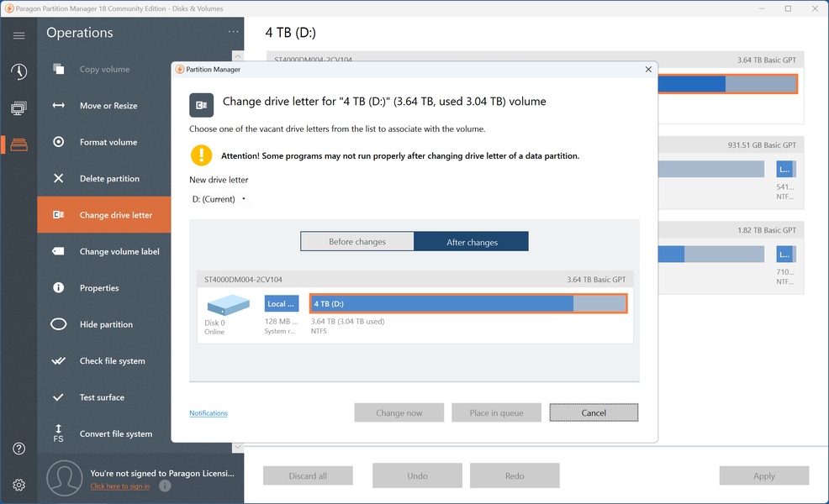
Task: Click the 'Click here to sign in' link
Action: coord(120,486)
